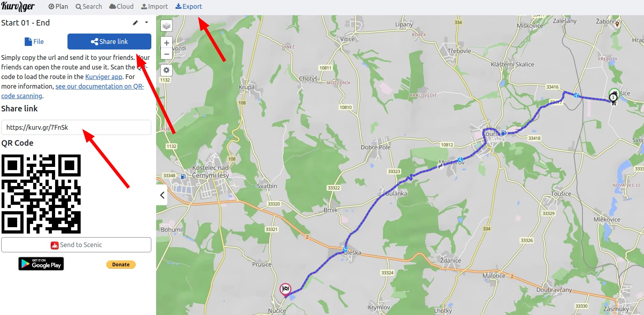Image resolution: width=644 pixels, height=315 pixels.
Task: Collapse the sidebar with the chevron arrow
Action: click(x=162, y=195)
